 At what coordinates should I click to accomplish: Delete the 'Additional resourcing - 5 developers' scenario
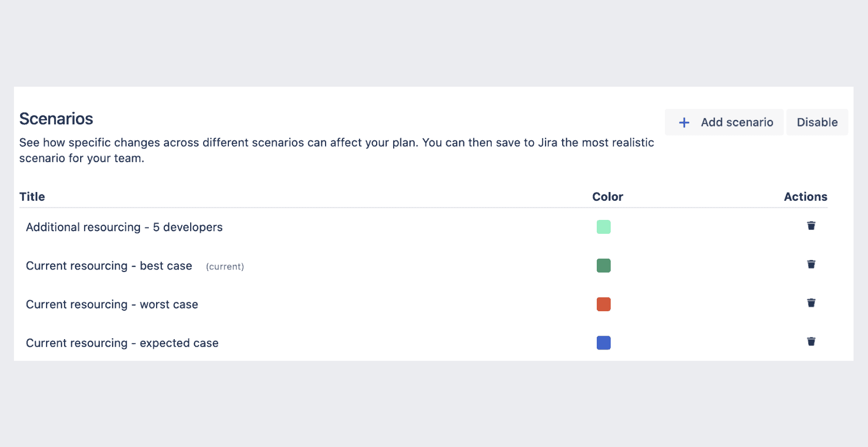811,226
